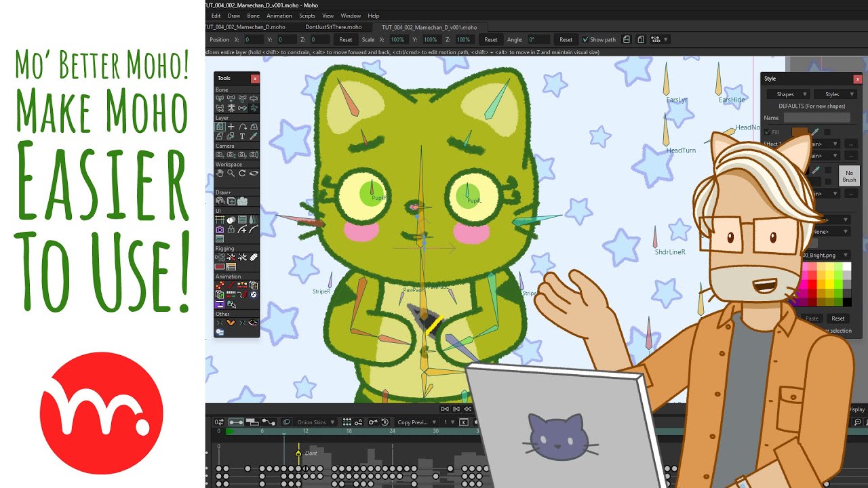This screenshot has height=488, width=868.
Task: Click the No Brush button
Action: 849,176
